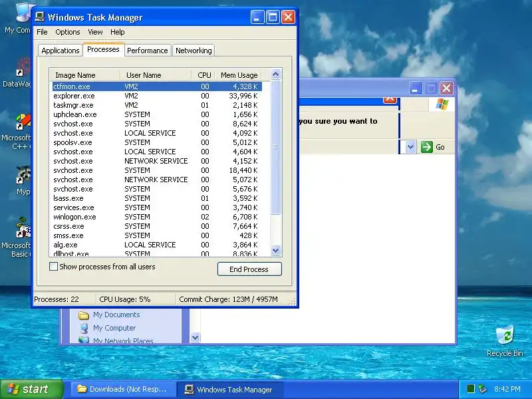Open the File menu in Task Manager

coord(42,32)
